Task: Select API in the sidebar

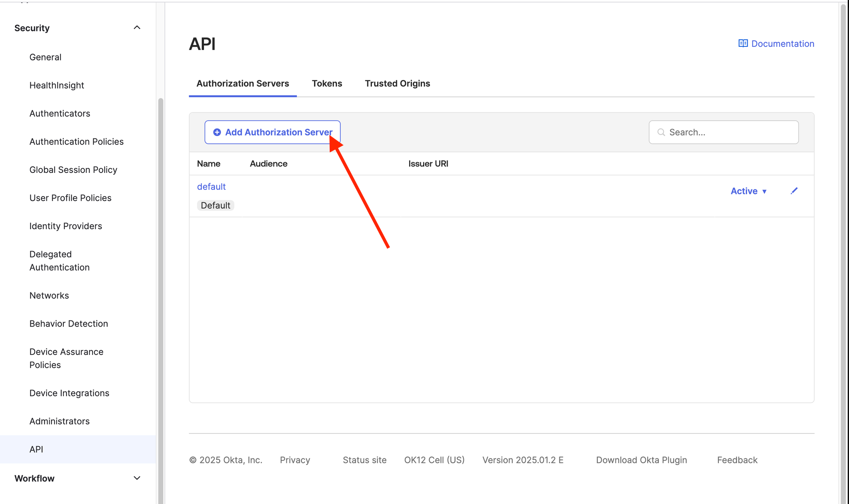Action: click(78, 449)
